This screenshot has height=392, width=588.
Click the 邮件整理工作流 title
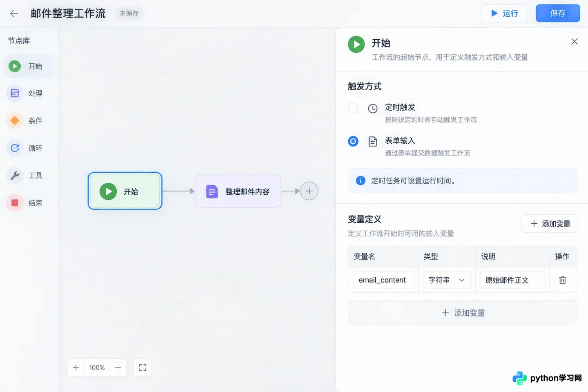tap(68, 13)
